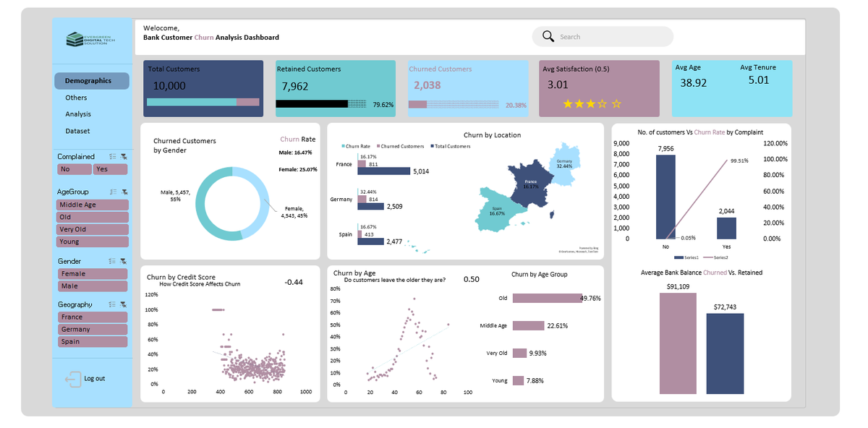Click the magnifying glass search icon
Viewport: 868px width, 428px height.
[x=548, y=37]
